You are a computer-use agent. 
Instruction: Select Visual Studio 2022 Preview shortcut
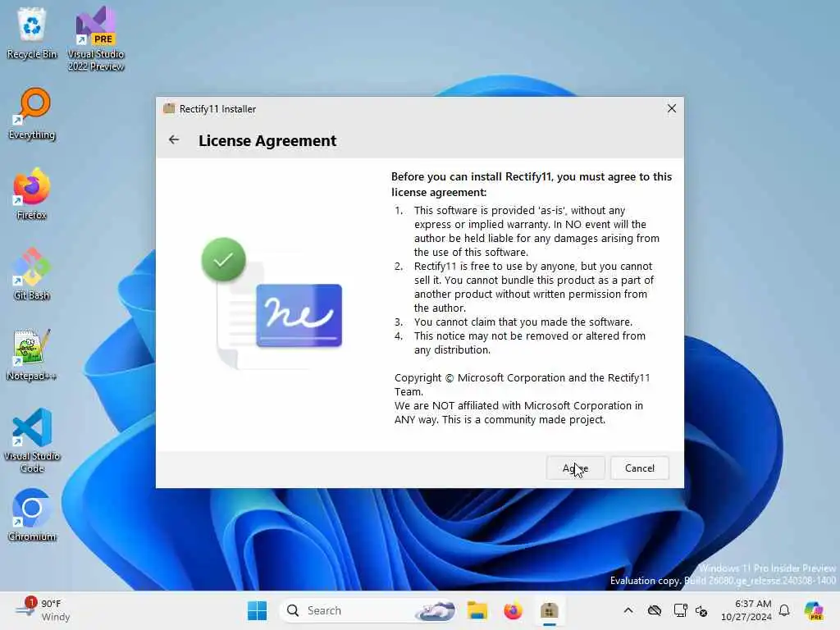[96, 39]
